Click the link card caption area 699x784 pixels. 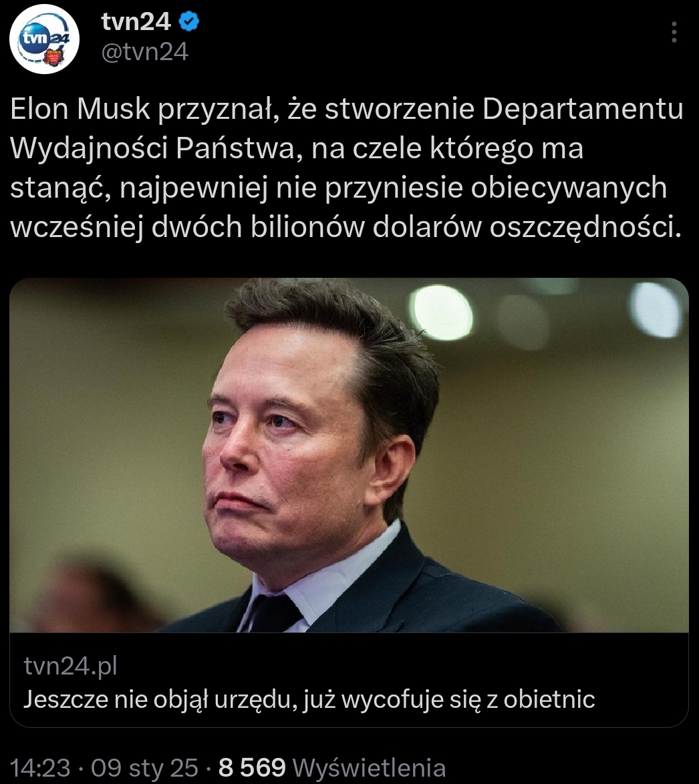(x=349, y=680)
